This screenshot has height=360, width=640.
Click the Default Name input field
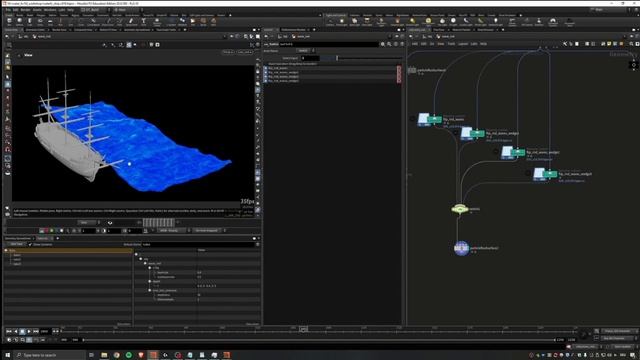(199, 244)
